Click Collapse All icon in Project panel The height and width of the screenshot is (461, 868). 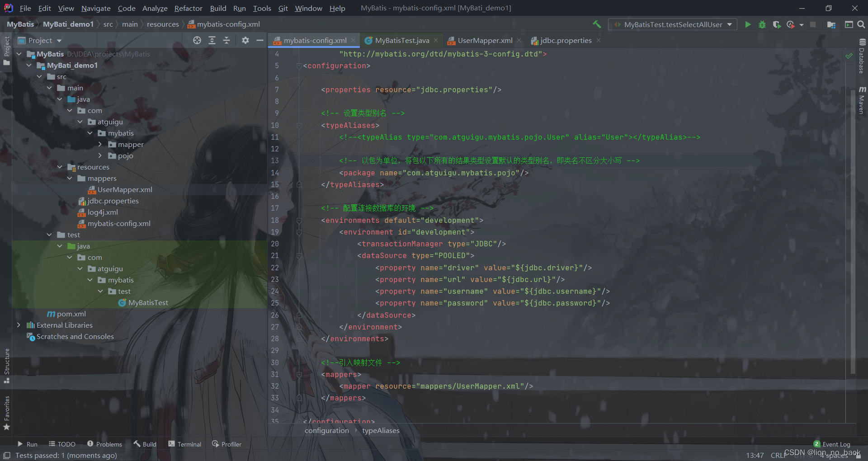[x=226, y=40]
